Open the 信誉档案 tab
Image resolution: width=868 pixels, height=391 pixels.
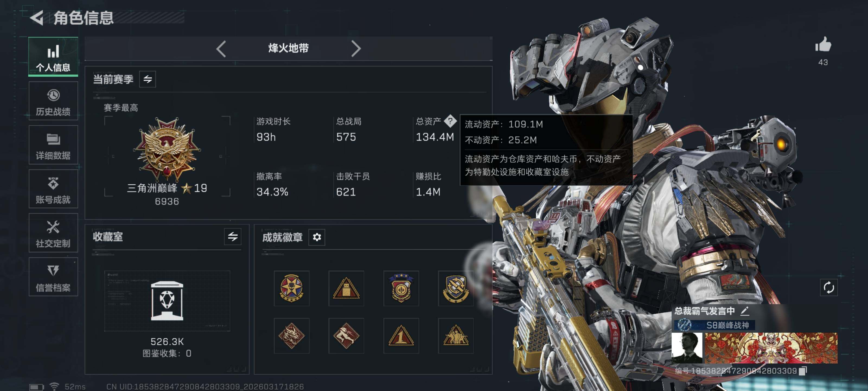click(53, 277)
